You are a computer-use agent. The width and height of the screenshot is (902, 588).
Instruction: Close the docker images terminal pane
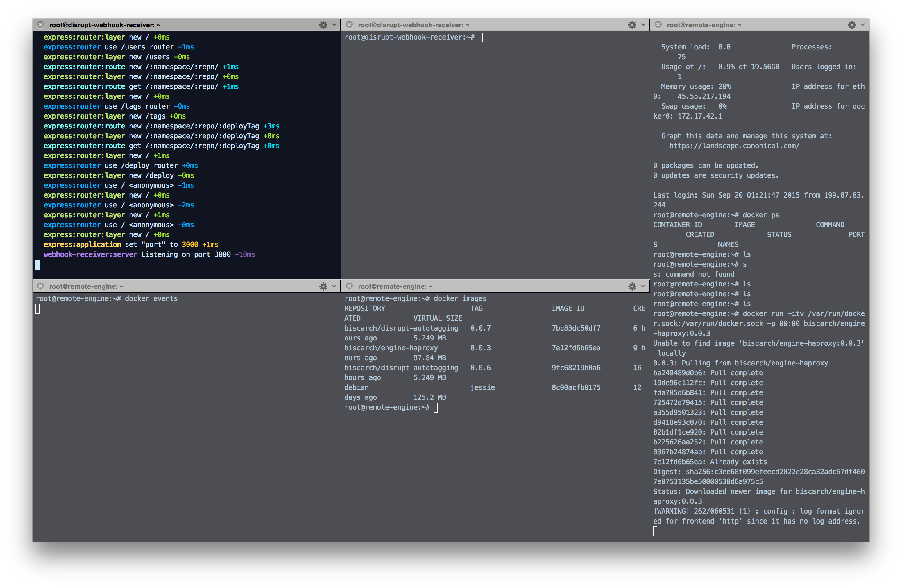pos(349,286)
